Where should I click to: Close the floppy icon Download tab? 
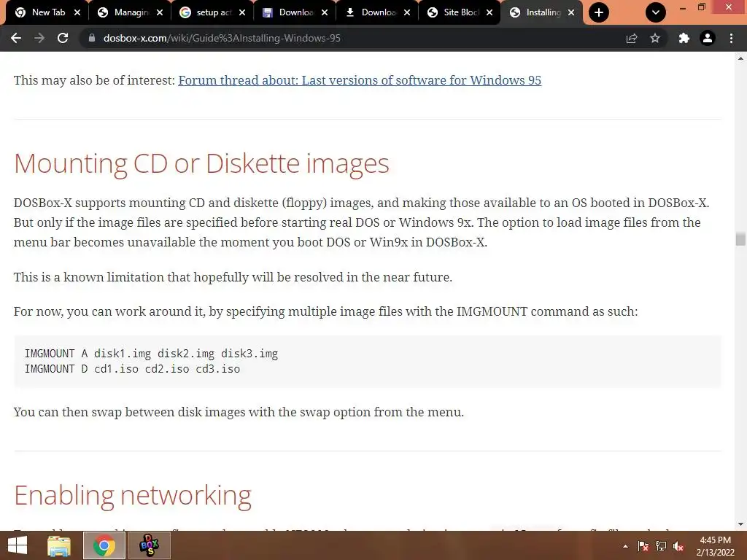(325, 12)
